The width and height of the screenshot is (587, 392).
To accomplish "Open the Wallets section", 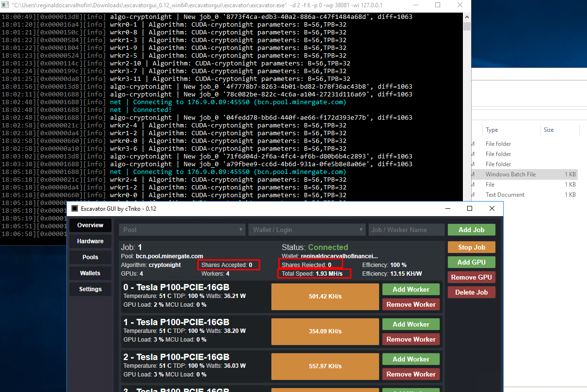I will 90,273.
